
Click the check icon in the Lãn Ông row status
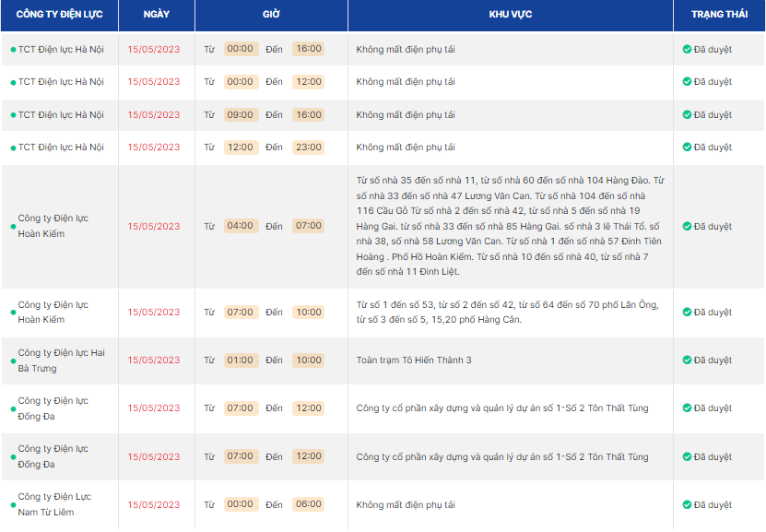click(687, 313)
